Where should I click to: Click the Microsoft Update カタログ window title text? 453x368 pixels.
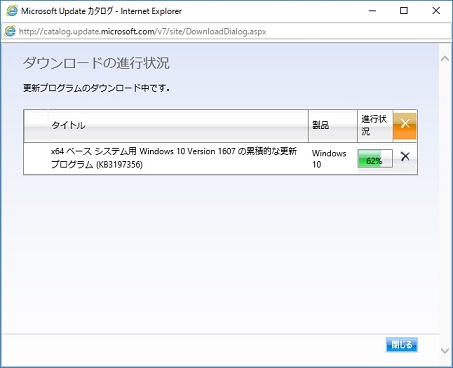coord(101,11)
